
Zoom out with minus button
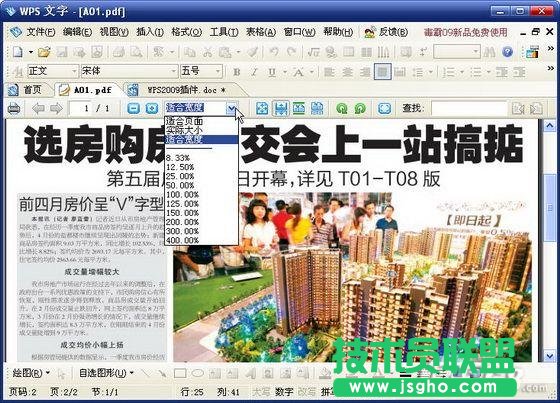coord(134,108)
